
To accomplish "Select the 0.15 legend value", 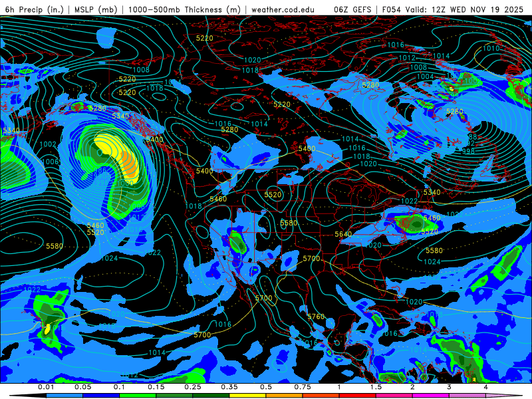I will coord(156,387).
